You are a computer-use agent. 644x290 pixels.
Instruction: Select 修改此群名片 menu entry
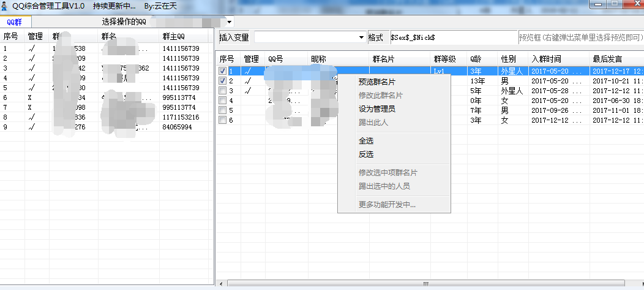380,96
